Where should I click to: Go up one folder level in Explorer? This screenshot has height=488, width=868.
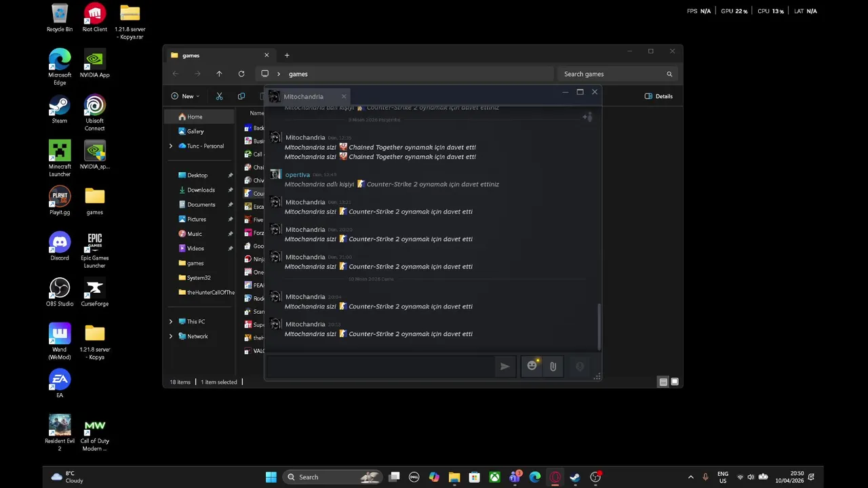(219, 74)
